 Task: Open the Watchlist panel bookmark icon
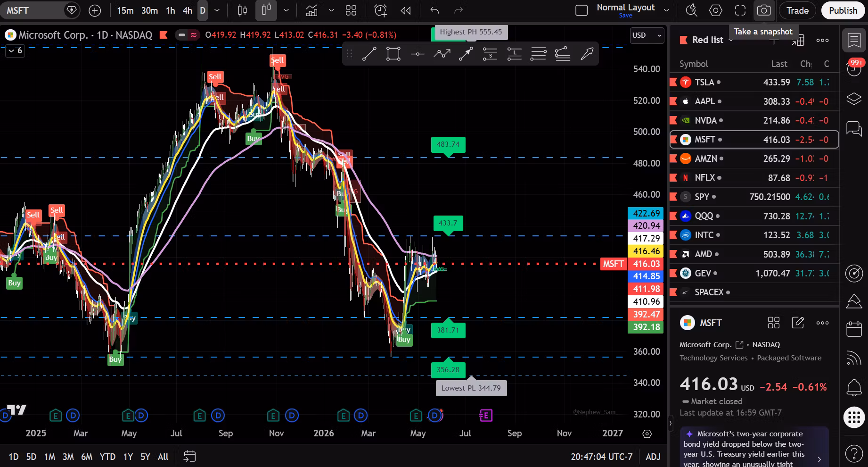click(x=854, y=40)
